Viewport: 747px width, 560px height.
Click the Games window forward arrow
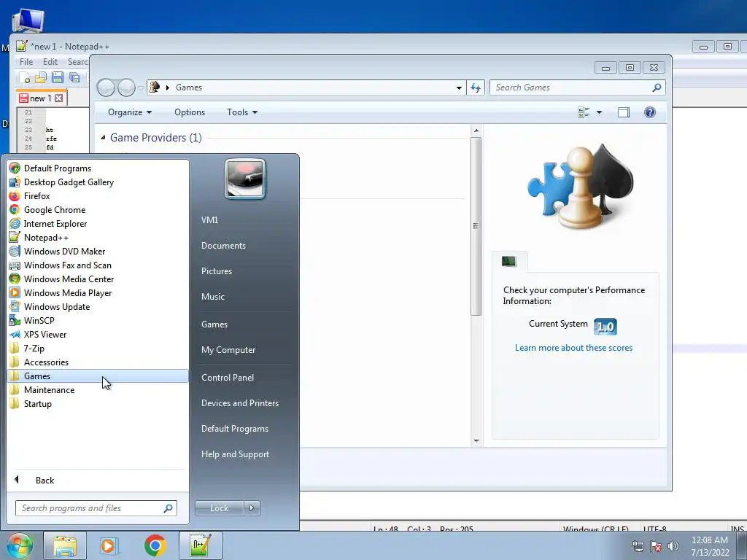127,87
